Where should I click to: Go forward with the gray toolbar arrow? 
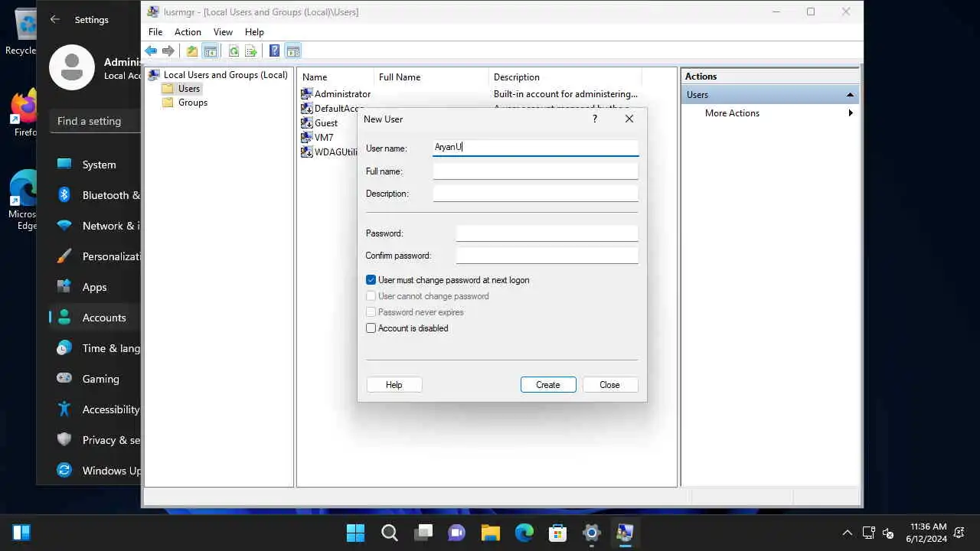pos(168,51)
